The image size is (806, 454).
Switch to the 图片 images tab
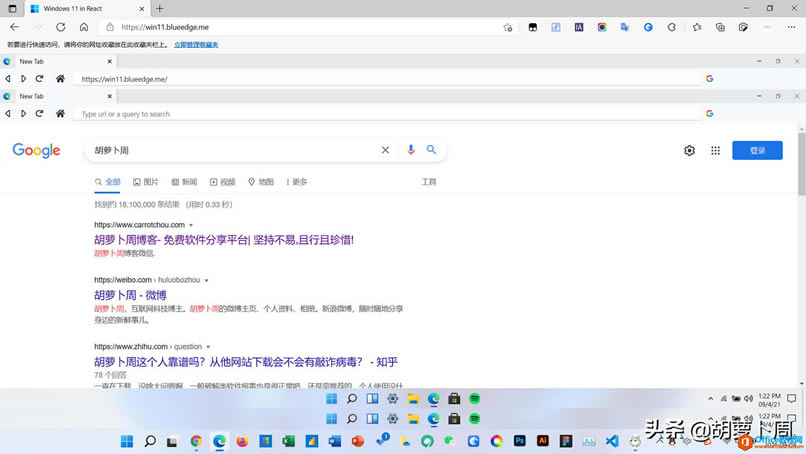point(145,182)
